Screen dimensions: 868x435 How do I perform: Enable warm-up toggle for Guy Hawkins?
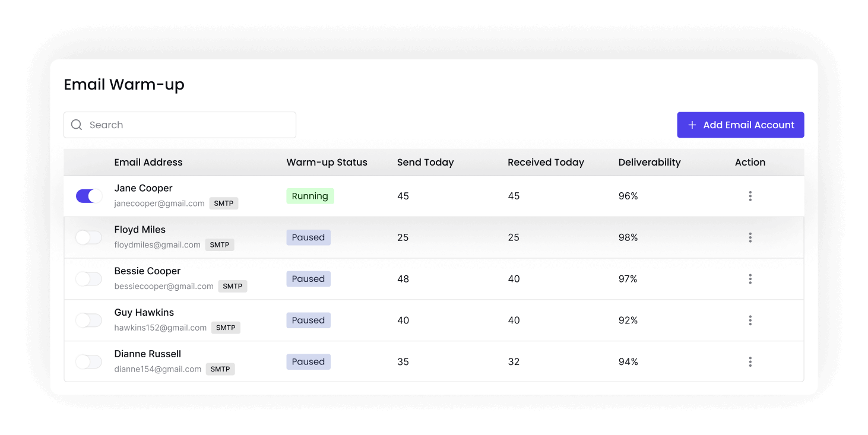(x=89, y=320)
